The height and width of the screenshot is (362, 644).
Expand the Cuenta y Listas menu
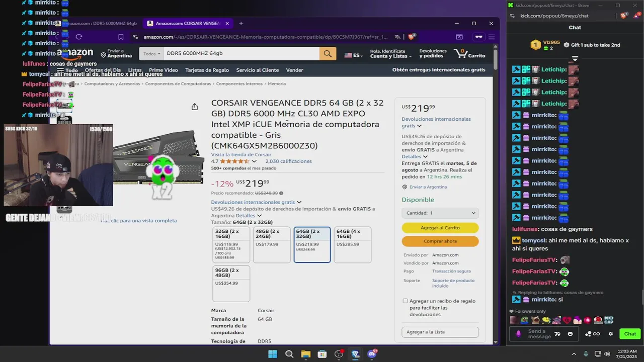point(391,53)
